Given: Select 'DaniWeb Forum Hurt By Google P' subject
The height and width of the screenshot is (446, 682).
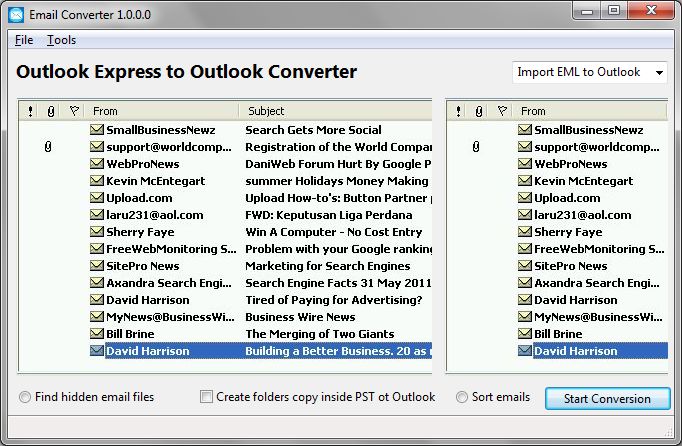Looking at the screenshot, I should [x=338, y=164].
